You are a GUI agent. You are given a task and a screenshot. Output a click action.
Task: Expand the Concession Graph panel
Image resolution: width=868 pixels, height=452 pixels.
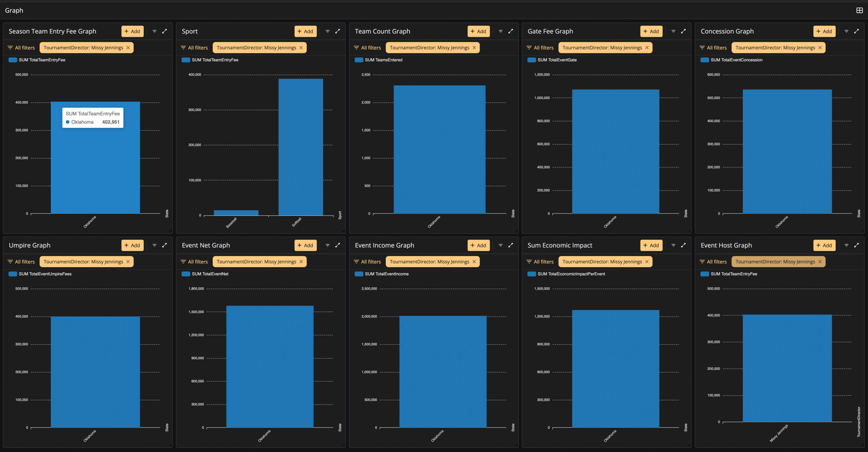pos(856,31)
